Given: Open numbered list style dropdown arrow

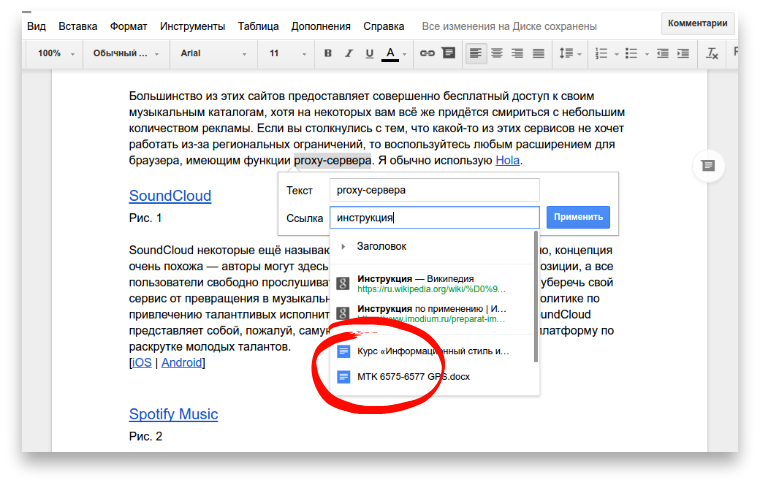Looking at the screenshot, I should click(x=616, y=54).
